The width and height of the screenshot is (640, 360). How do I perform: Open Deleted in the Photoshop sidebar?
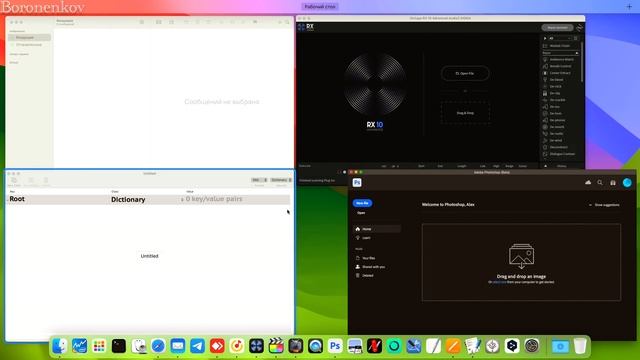[x=364, y=275]
